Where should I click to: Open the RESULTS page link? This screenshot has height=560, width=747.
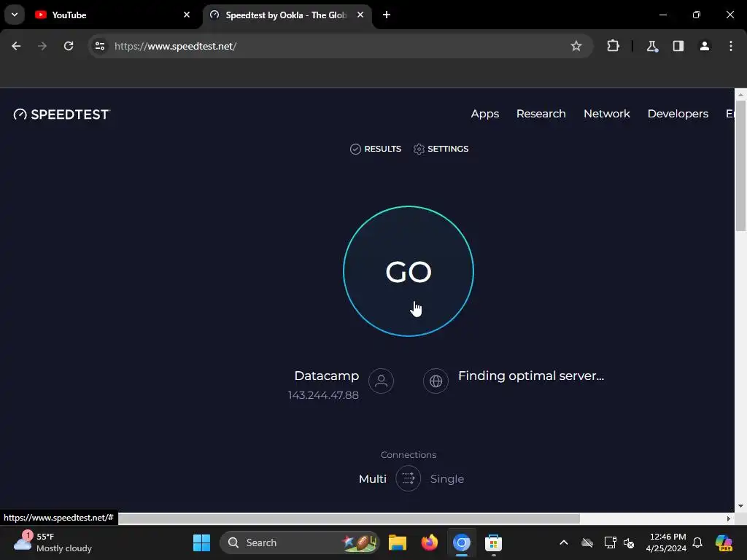click(x=376, y=149)
